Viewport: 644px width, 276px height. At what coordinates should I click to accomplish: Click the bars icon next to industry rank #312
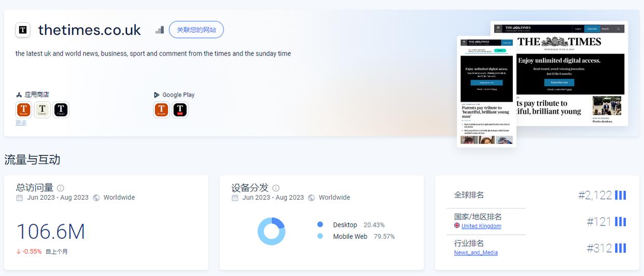[620, 249]
